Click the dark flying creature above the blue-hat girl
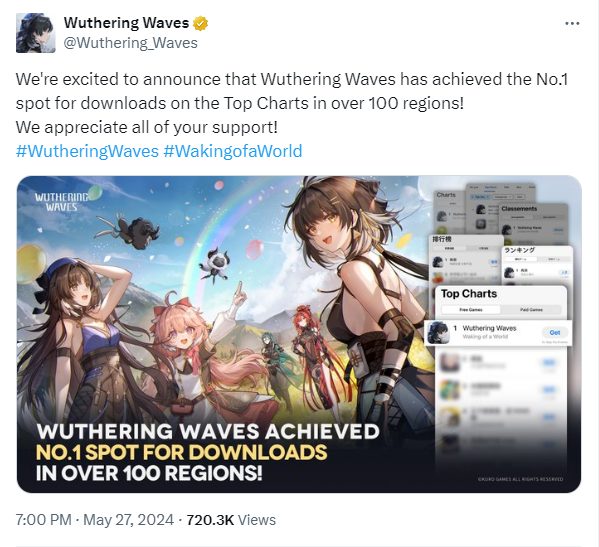 pyautogui.click(x=134, y=230)
